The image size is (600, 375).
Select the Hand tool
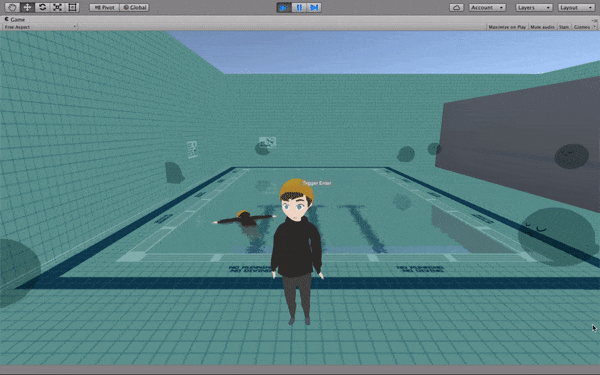[x=12, y=7]
